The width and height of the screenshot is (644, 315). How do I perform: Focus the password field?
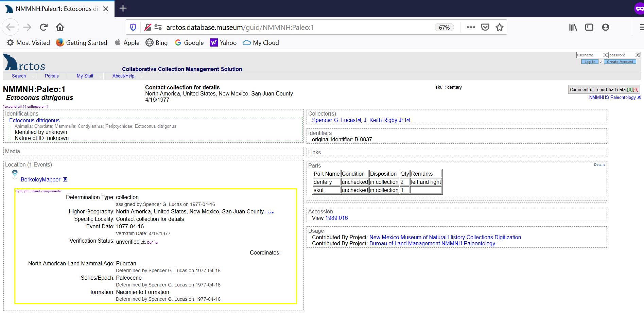(624, 55)
